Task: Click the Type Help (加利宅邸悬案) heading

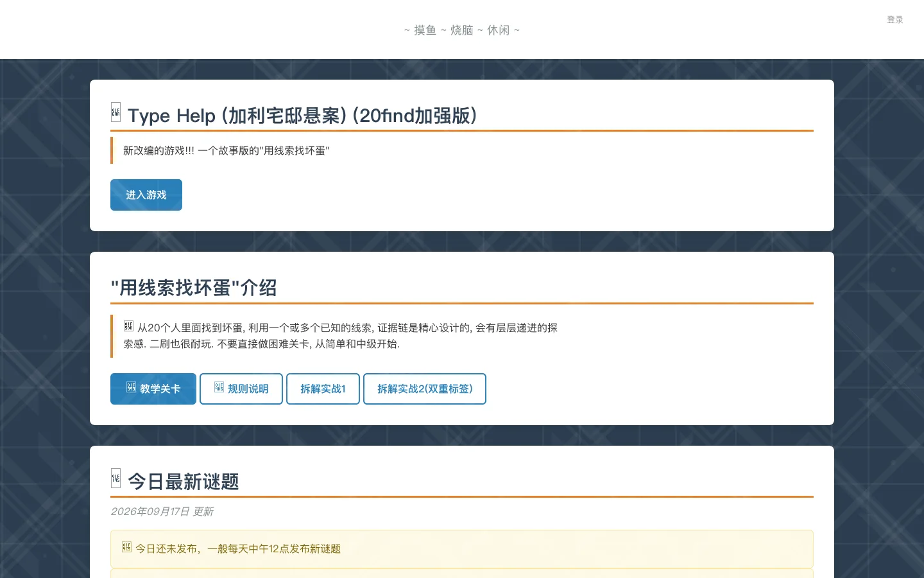Action: point(303,116)
